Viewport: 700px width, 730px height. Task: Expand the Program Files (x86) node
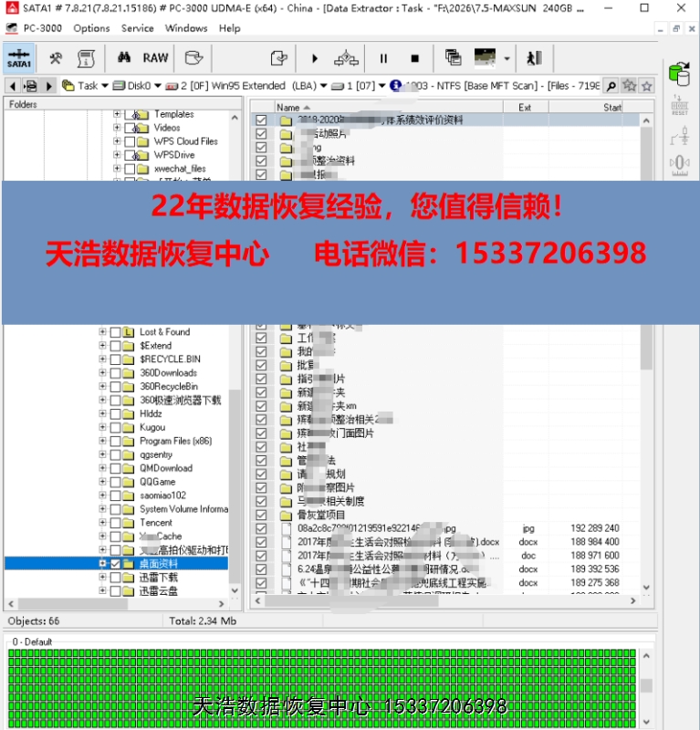click(102, 441)
